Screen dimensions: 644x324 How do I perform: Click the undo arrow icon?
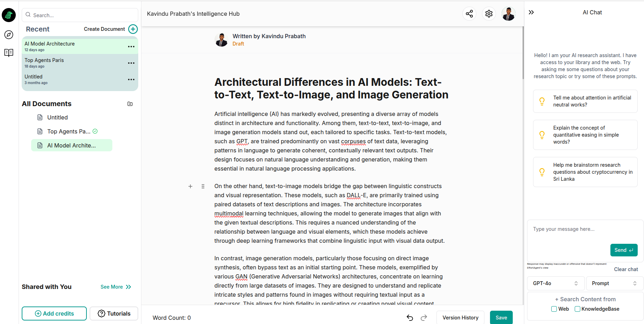point(410,318)
